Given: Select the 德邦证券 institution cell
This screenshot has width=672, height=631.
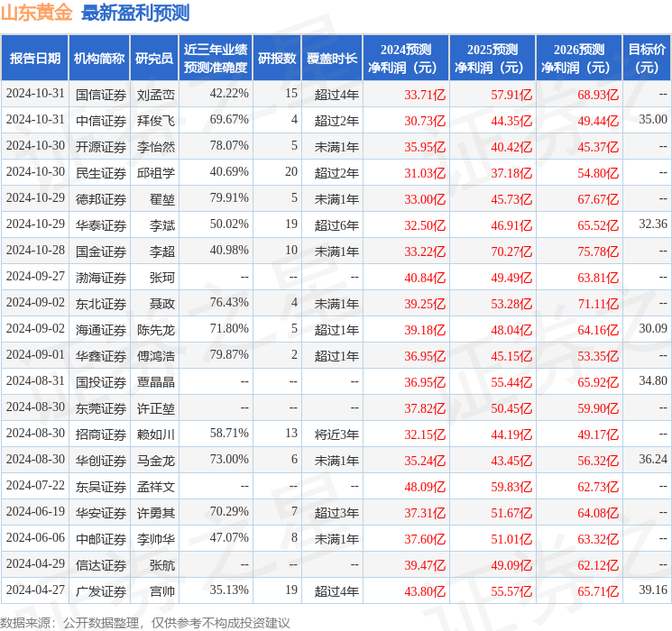Looking at the screenshot, I should 101,199.
